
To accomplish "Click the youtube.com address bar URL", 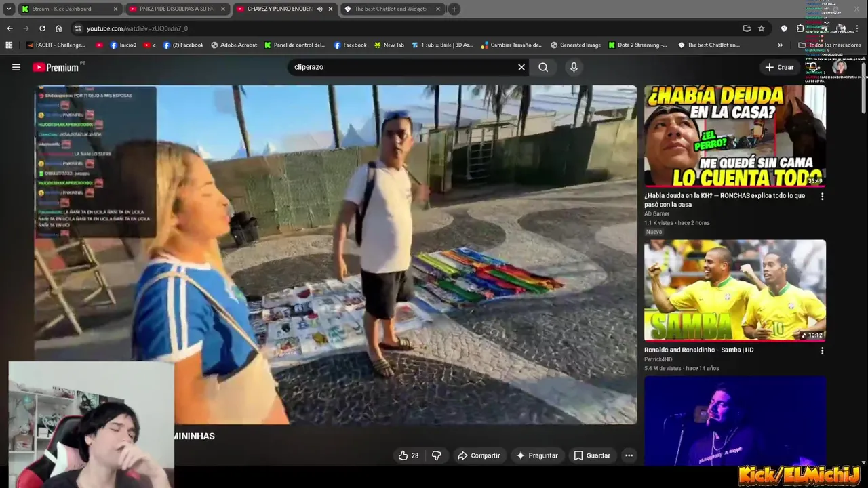I will 137,28.
